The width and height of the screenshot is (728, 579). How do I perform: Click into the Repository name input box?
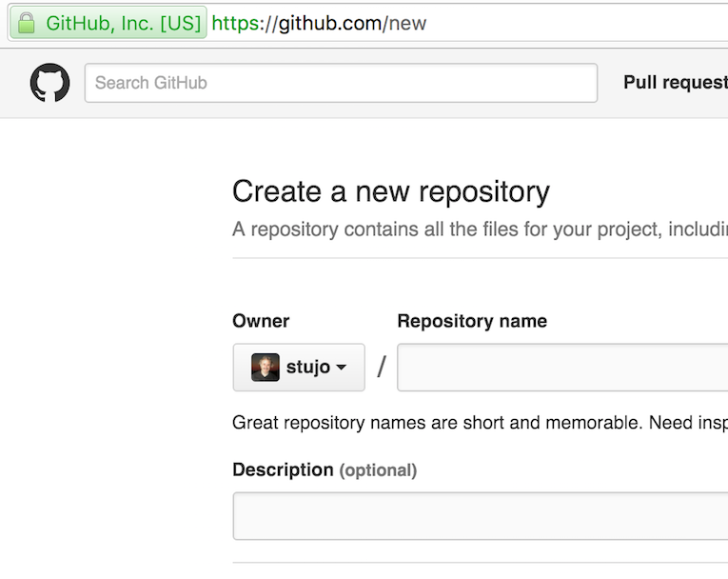pyautogui.click(x=561, y=368)
